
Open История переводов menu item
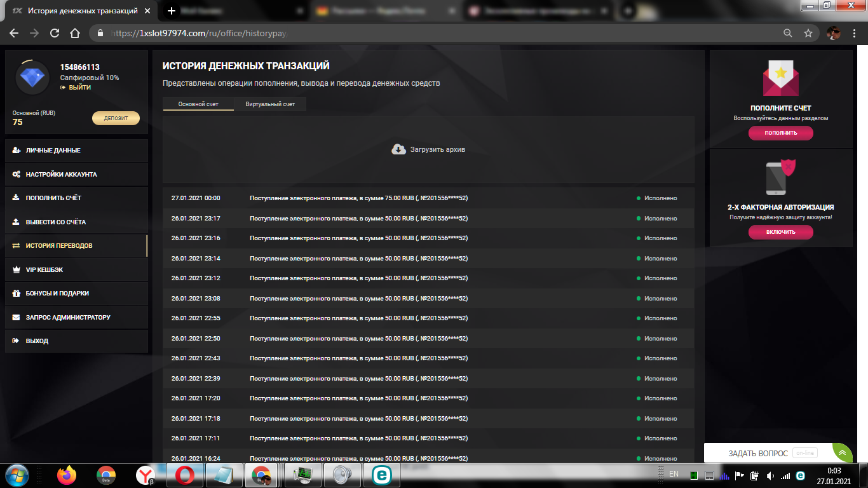coord(76,245)
